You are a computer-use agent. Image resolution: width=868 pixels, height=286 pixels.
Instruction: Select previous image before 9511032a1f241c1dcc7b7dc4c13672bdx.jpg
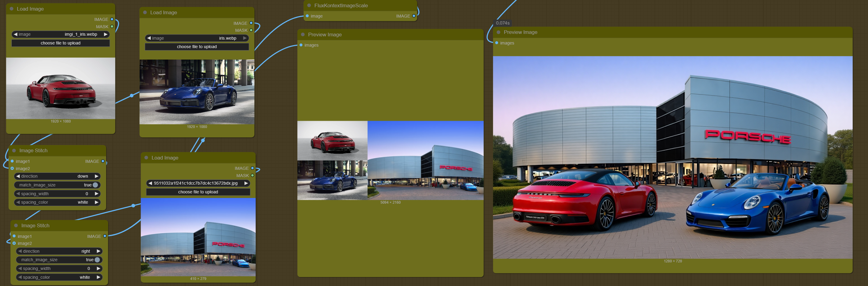click(150, 183)
